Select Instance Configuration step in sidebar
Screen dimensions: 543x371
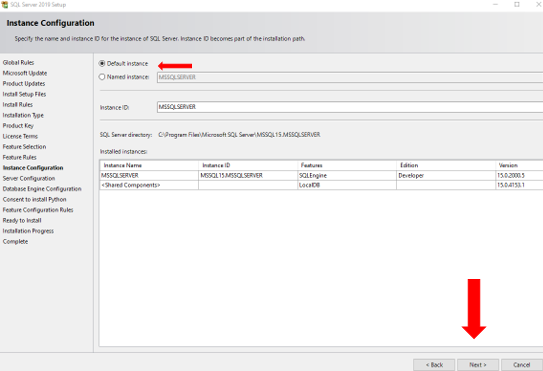coord(33,168)
